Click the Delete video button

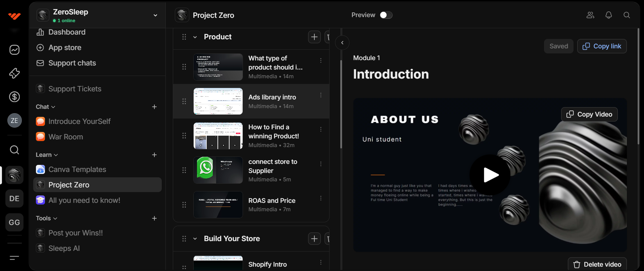point(597,264)
